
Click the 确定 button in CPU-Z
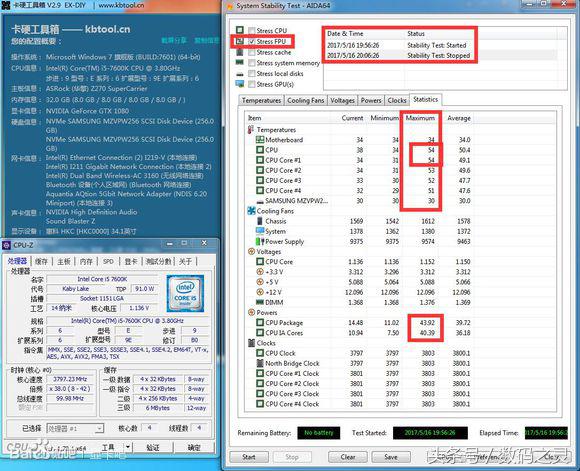[x=194, y=447]
